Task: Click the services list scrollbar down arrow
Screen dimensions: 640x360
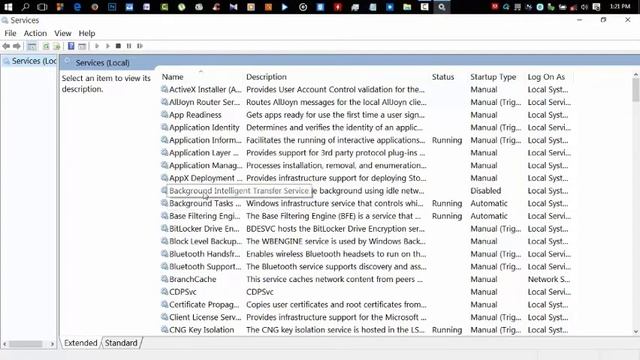Action: 636,332
